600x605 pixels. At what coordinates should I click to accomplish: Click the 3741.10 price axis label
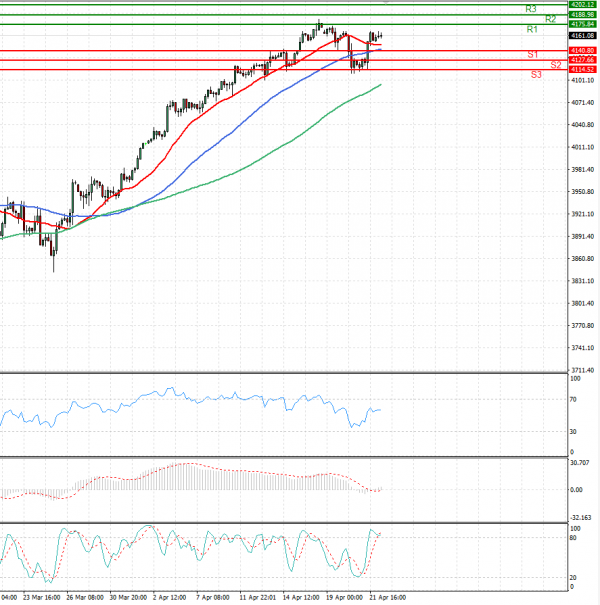tap(582, 348)
